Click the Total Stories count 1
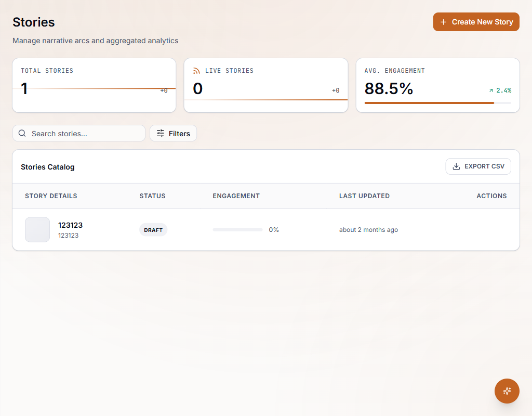This screenshot has width=532, height=416. (24, 88)
